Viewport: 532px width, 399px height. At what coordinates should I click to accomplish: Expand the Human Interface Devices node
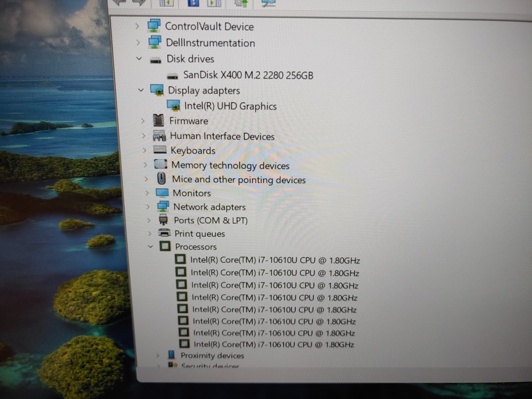coord(144,136)
